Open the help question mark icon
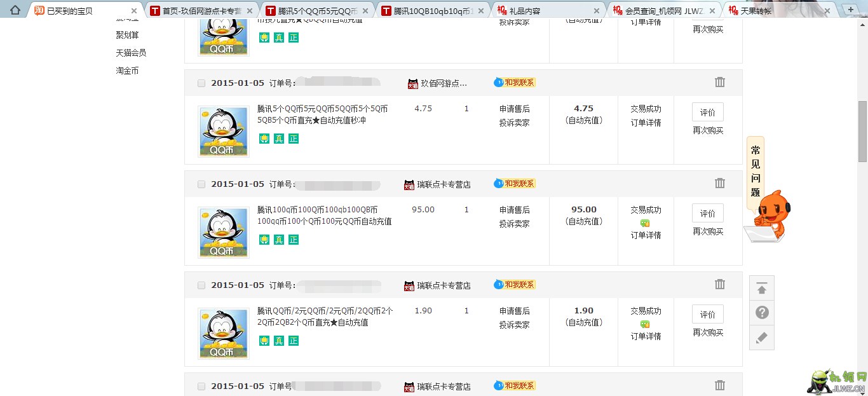This screenshot has width=868, height=396. (762, 313)
